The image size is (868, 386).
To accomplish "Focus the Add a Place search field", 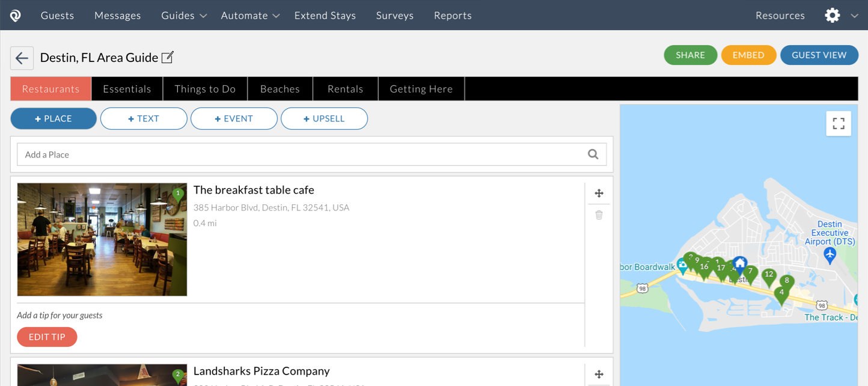I will click(311, 155).
